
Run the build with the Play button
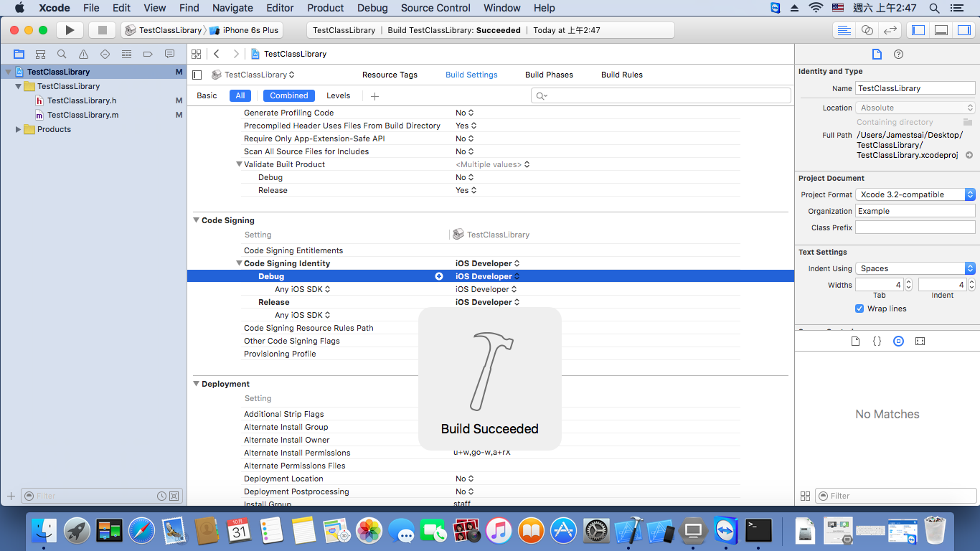point(70,30)
